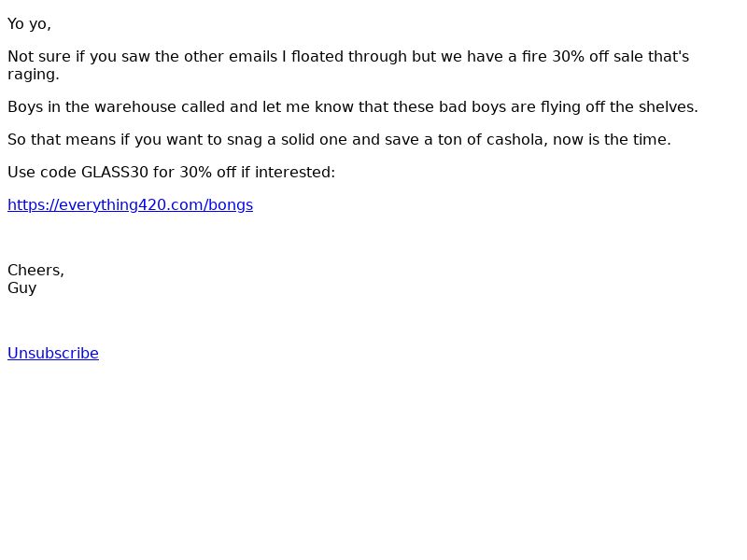Click the Unsubscribe link

pyautogui.click(x=53, y=354)
